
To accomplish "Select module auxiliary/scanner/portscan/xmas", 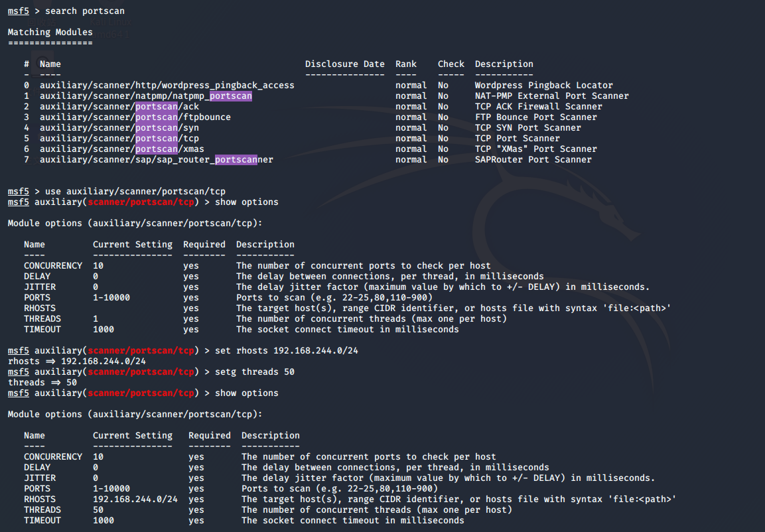I will [122, 149].
